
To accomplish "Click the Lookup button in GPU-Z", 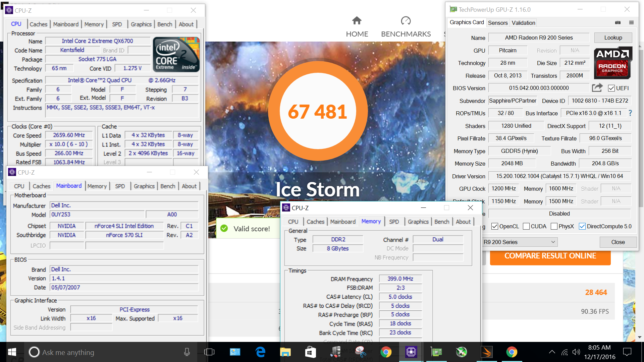I will point(613,38).
